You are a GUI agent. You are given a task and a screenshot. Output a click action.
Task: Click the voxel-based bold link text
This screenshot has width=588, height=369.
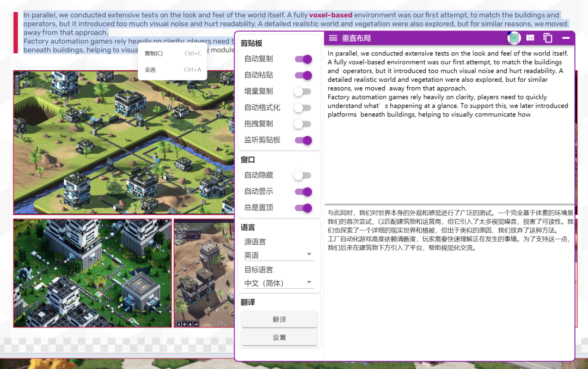point(330,15)
